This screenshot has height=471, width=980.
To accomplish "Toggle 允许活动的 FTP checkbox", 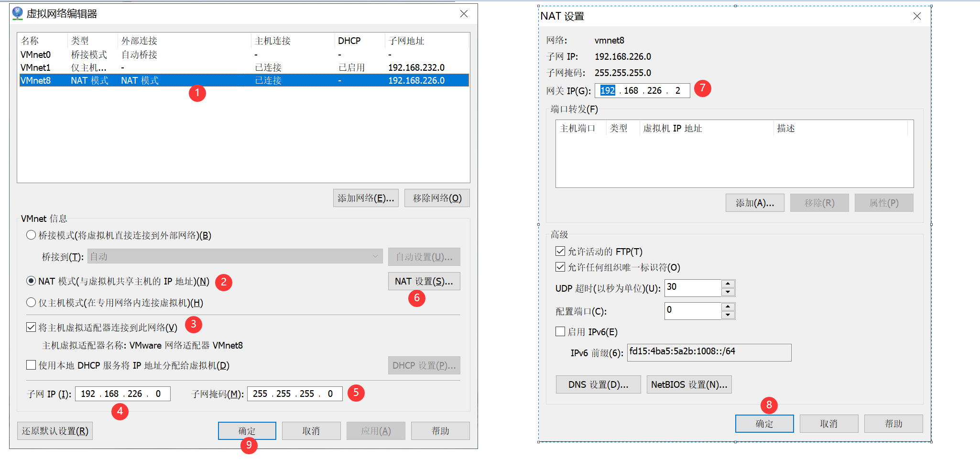I will pos(560,251).
